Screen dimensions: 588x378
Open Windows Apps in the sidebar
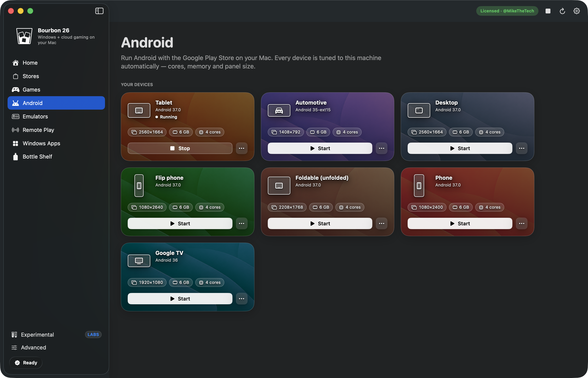coord(56,143)
